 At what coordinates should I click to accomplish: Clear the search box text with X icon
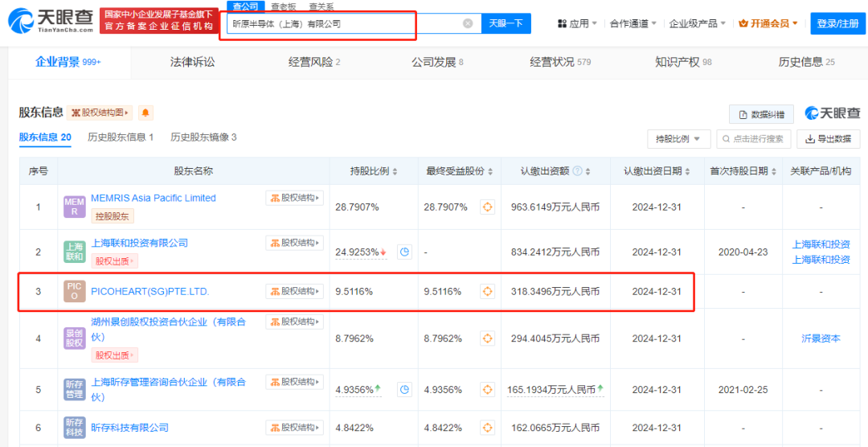(x=468, y=23)
